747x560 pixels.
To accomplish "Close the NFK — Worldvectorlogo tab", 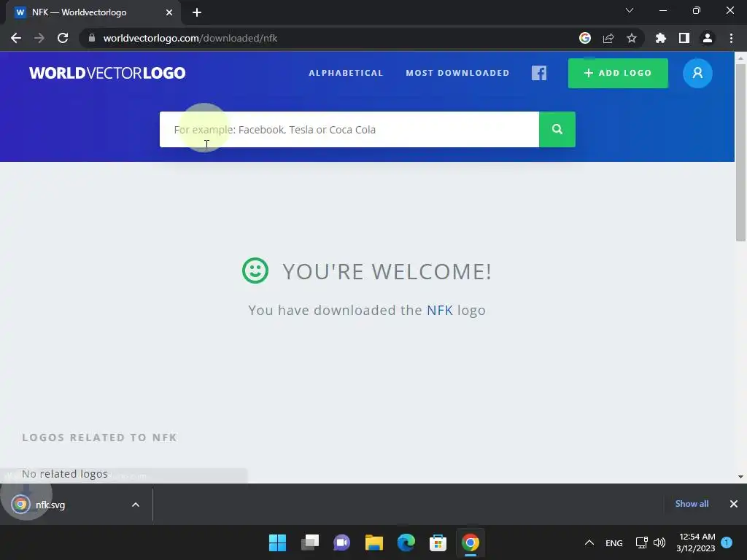I will tap(169, 12).
